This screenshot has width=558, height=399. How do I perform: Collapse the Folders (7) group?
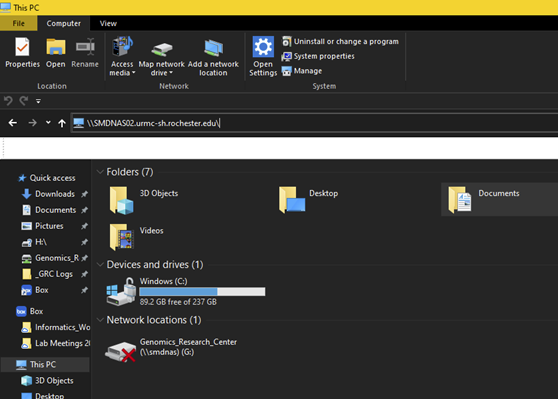point(100,172)
